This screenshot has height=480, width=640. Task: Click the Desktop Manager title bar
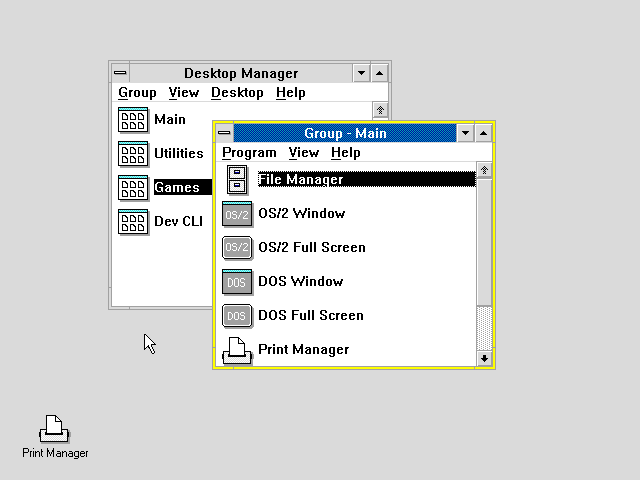(241, 73)
